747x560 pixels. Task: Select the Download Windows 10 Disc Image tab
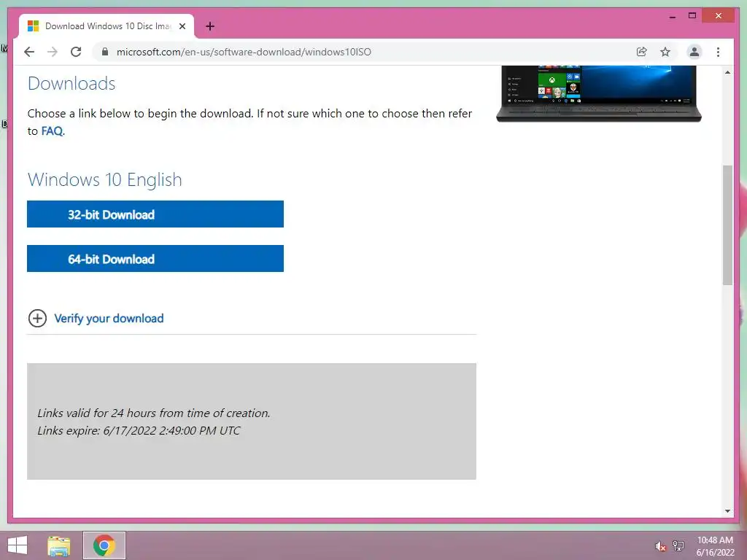tap(107, 26)
